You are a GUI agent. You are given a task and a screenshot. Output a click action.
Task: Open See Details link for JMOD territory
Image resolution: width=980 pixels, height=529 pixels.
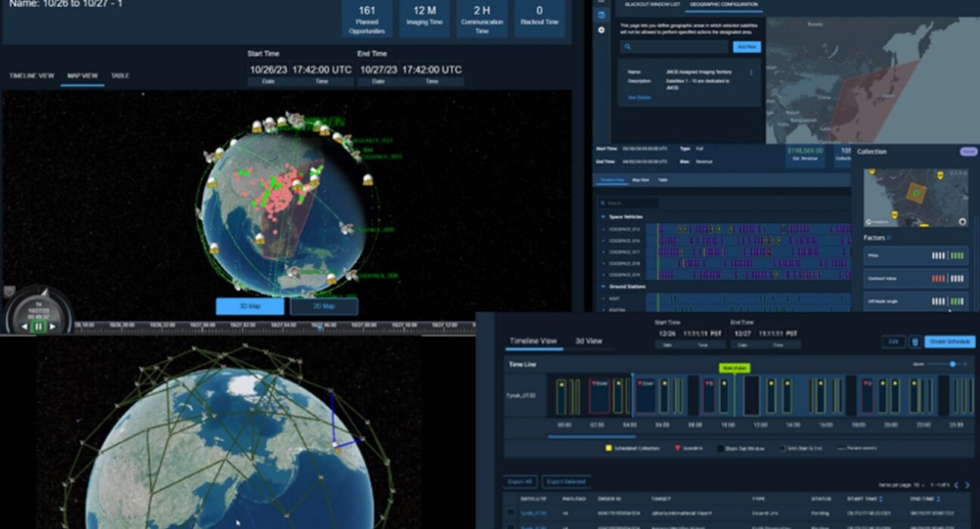639,97
